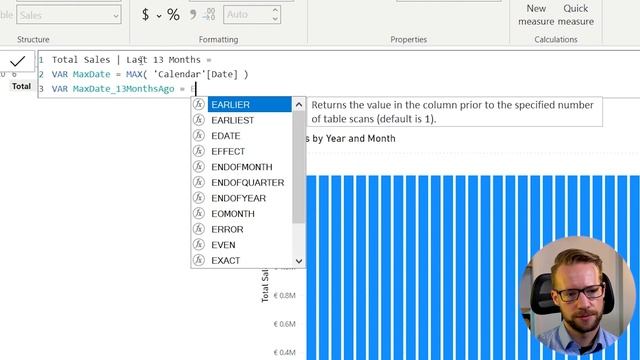Click the € 0.8M axis label
This screenshot has height=360, width=640.
284,296
